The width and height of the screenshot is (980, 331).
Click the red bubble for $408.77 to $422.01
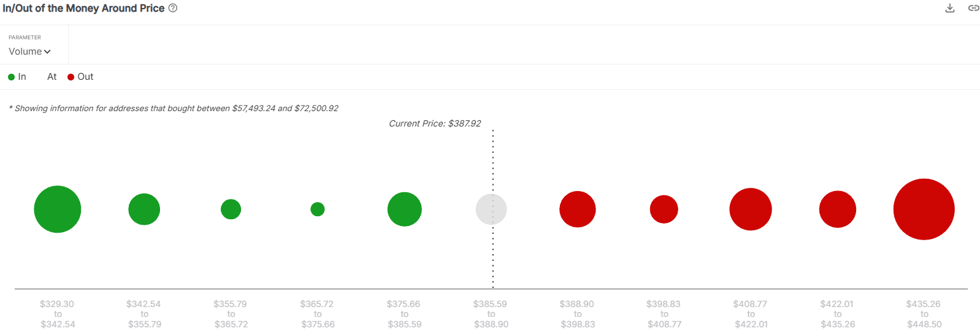coord(751,209)
